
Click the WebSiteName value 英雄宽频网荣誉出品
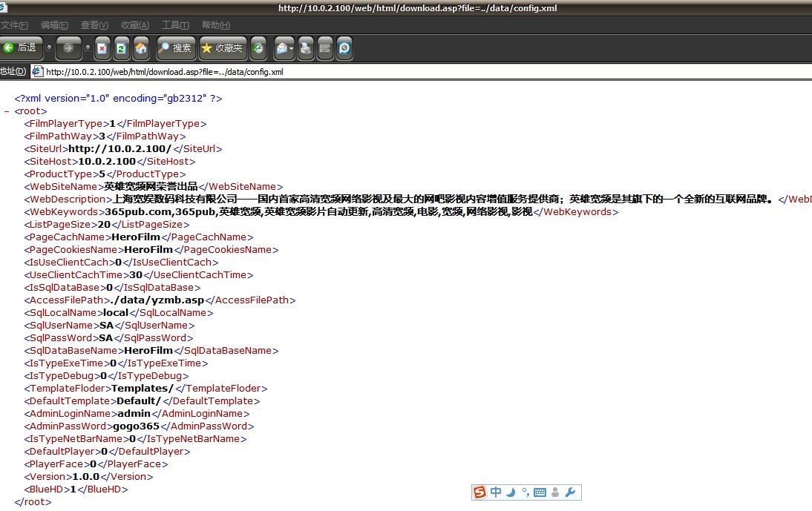[151, 187]
